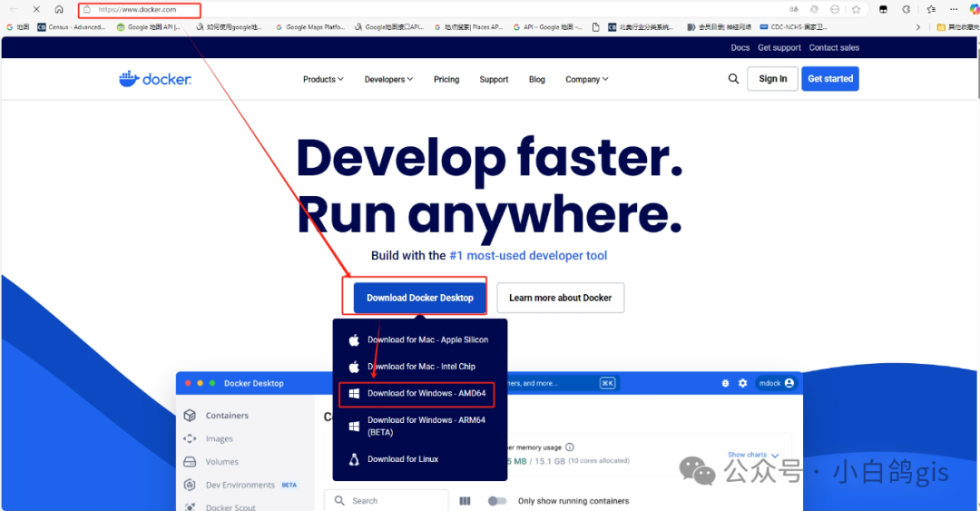Open the #1 most-used developer tool link
Screen dimensions: 980x511
[528, 255]
